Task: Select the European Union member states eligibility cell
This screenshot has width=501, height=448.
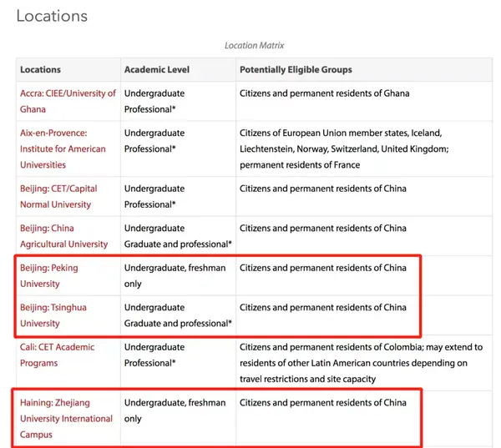Action: click(x=364, y=148)
